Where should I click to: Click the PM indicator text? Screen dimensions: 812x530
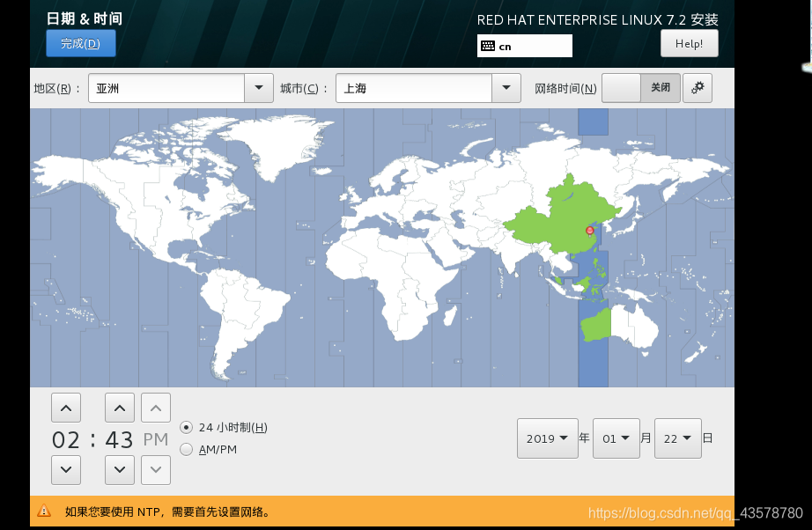click(x=156, y=439)
